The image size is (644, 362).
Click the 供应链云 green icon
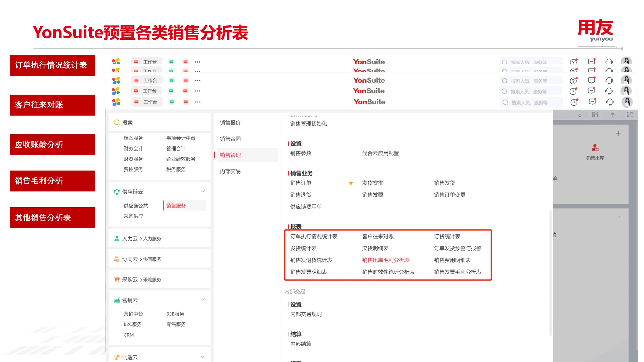[x=117, y=192]
